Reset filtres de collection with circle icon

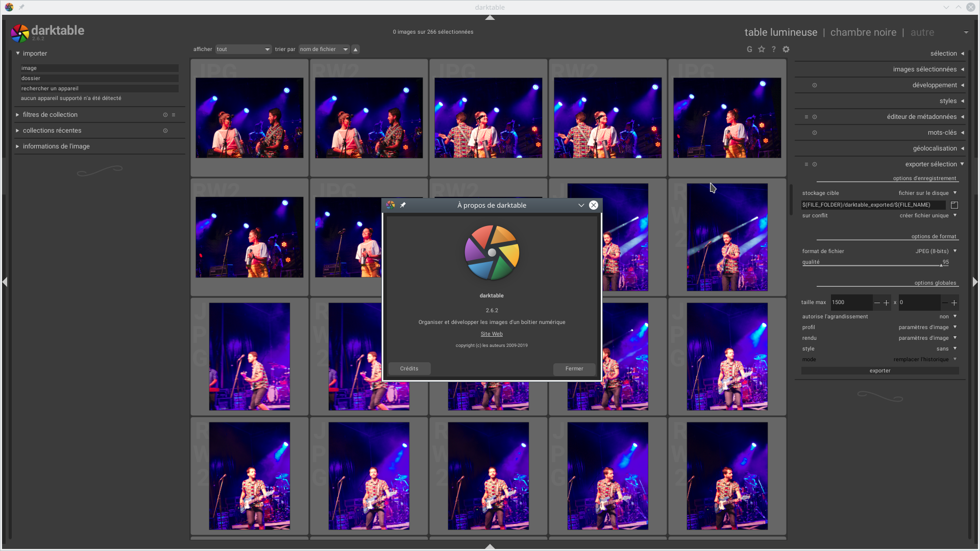click(x=165, y=115)
